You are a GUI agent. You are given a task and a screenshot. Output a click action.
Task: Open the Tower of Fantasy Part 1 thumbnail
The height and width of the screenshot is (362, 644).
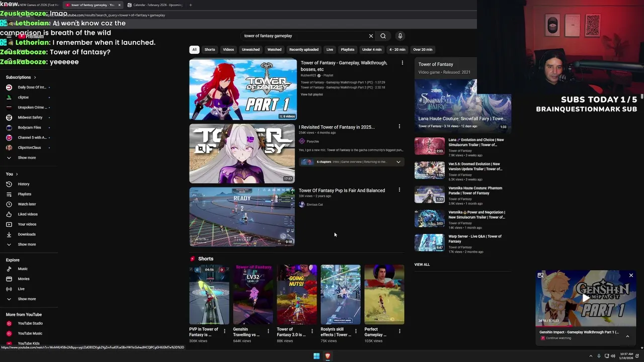point(243,89)
